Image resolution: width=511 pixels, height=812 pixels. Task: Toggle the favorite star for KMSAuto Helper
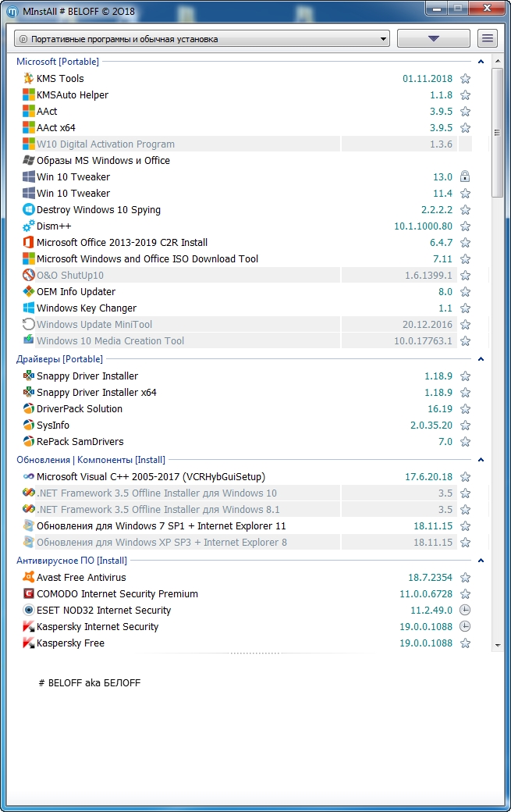(x=465, y=95)
